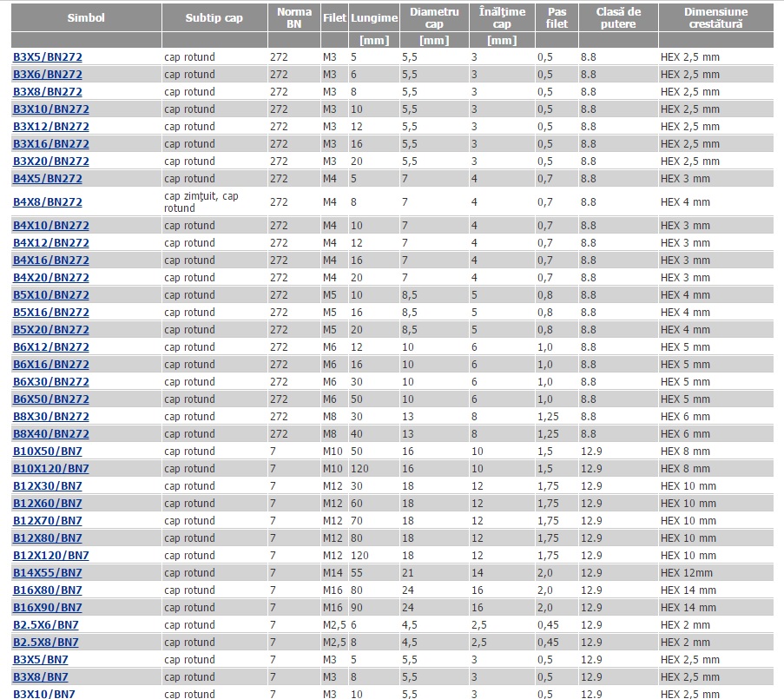This screenshot has width=784, height=699.
Task: Open the B10X120/BN7 product link
Action: coord(51,469)
